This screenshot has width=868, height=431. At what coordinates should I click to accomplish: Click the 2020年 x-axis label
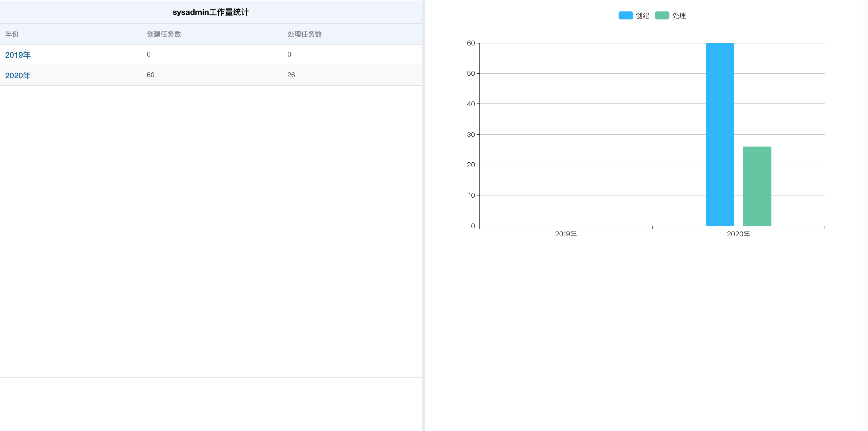pyautogui.click(x=738, y=234)
